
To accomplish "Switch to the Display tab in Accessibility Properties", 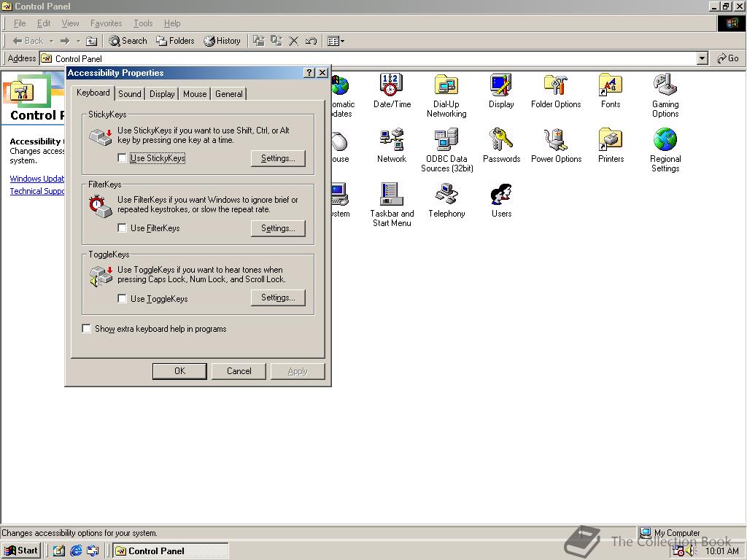I will click(x=162, y=94).
